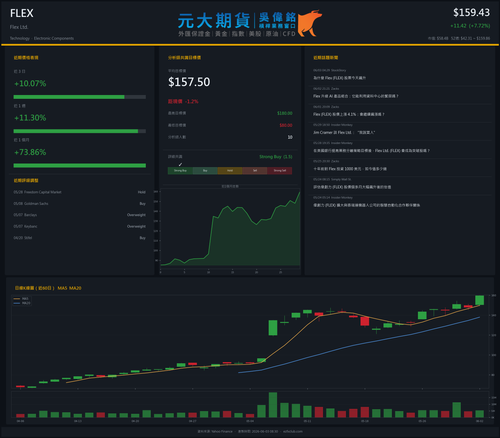
Task: Open the Jim Cramer on Flex Ltd. headline
Action: point(344,132)
